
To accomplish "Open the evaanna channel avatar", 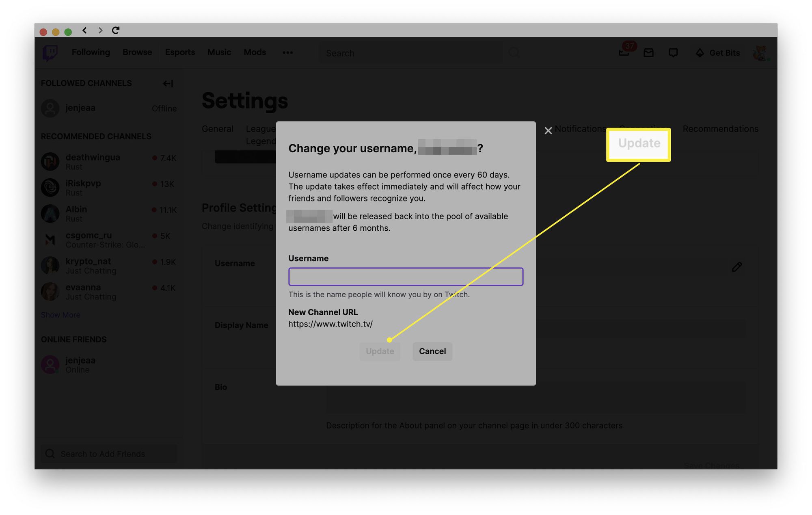I will (50, 291).
